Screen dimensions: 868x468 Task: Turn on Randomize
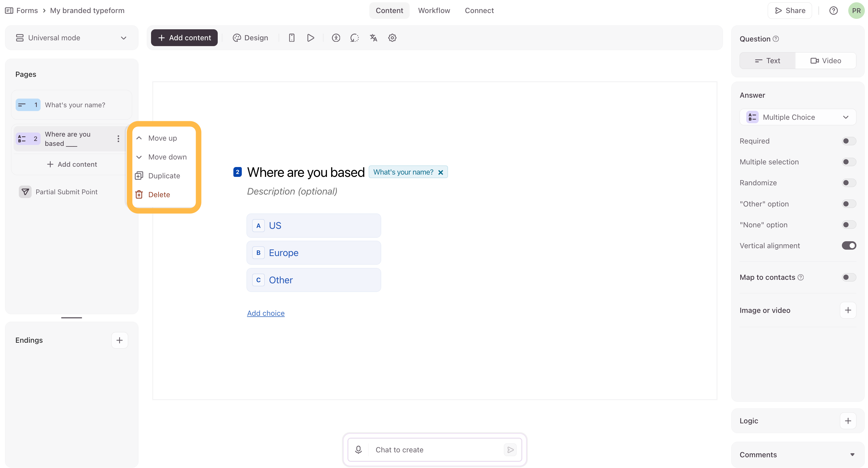tap(849, 183)
